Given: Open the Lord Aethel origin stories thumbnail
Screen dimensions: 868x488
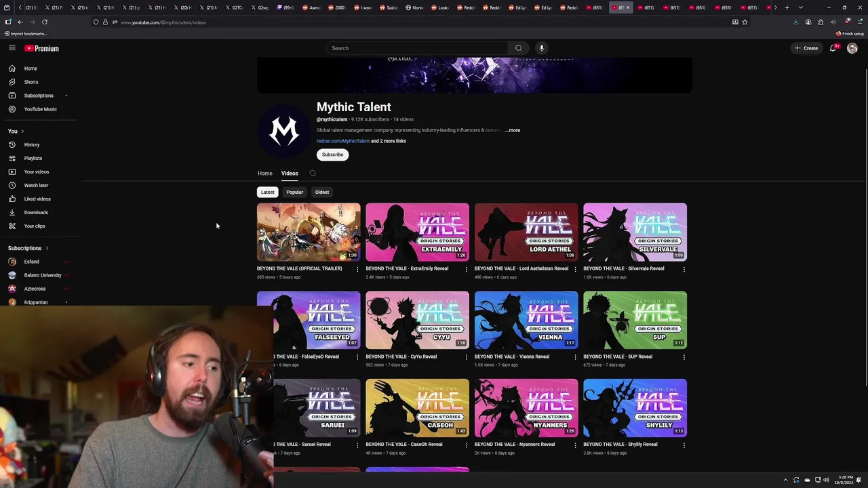Looking at the screenshot, I should (x=526, y=232).
